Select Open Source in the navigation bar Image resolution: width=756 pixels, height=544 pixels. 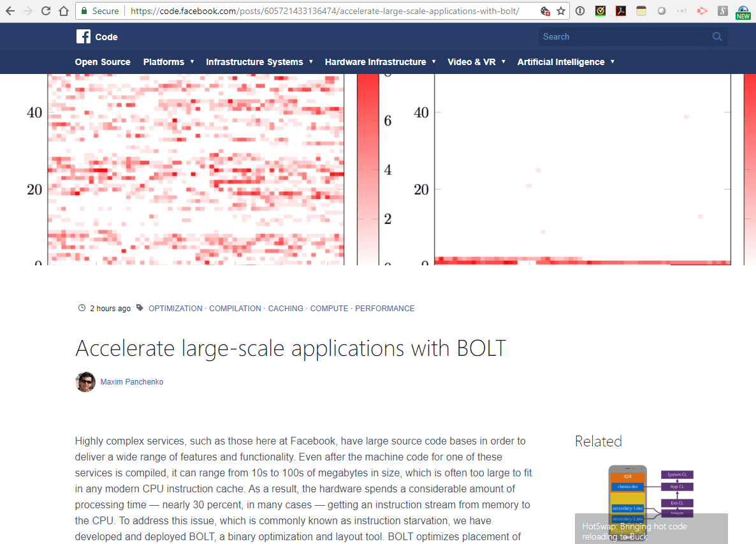point(102,62)
